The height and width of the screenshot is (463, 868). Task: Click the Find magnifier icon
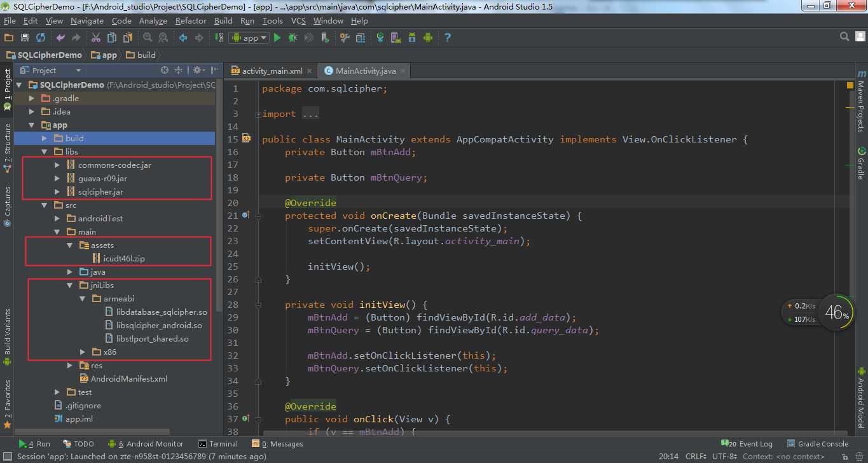tap(148, 38)
